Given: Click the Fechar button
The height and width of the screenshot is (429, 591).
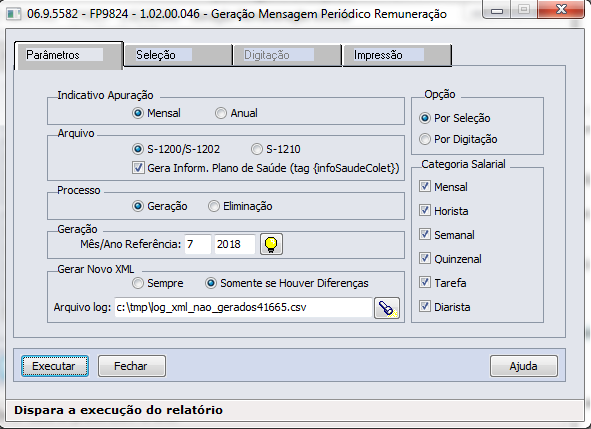Looking at the screenshot, I should pyautogui.click(x=132, y=366).
